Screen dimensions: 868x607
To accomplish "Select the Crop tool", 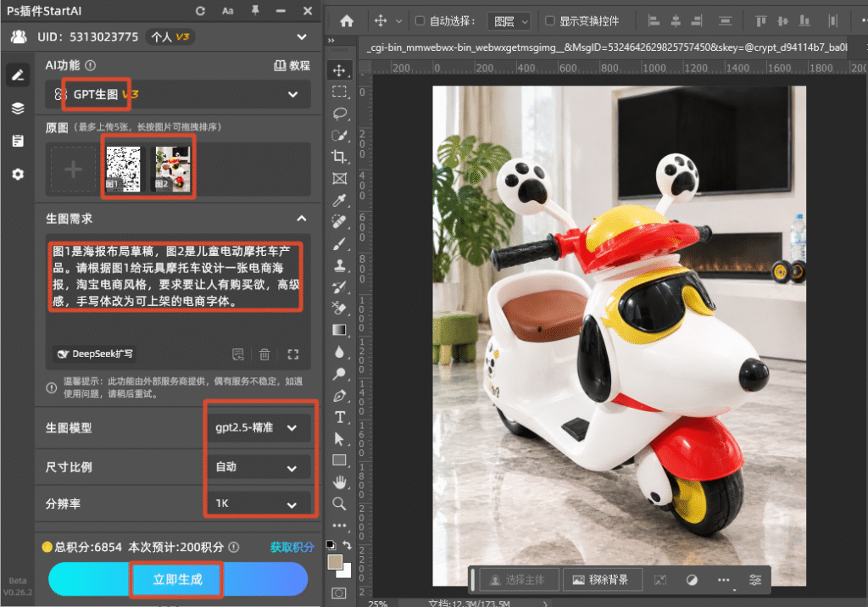I will tap(339, 157).
